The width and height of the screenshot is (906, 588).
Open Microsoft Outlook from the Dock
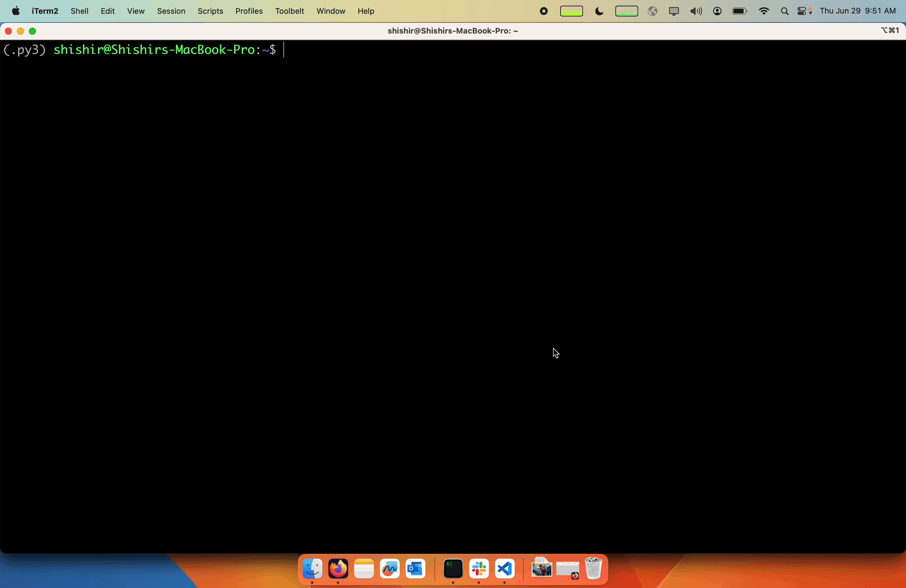pos(415,570)
